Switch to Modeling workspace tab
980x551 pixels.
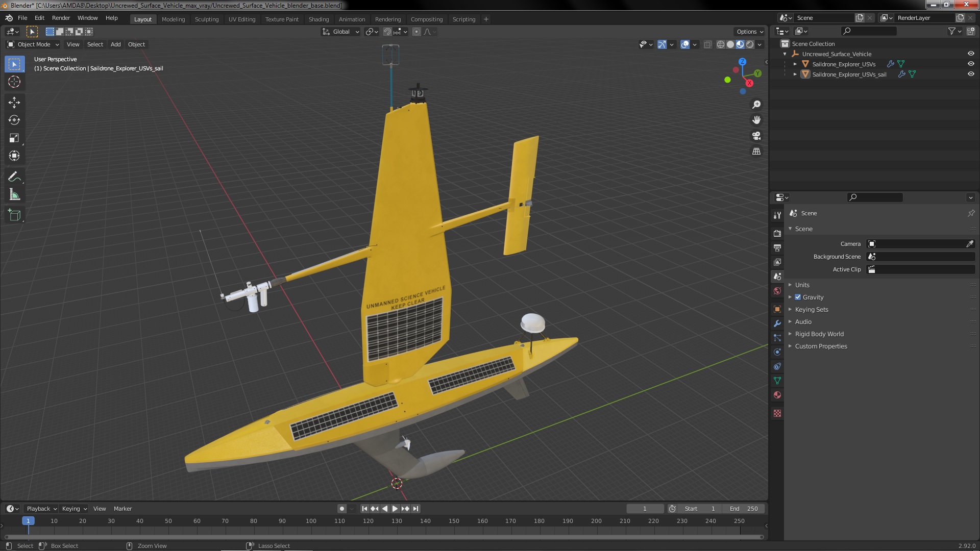(173, 19)
